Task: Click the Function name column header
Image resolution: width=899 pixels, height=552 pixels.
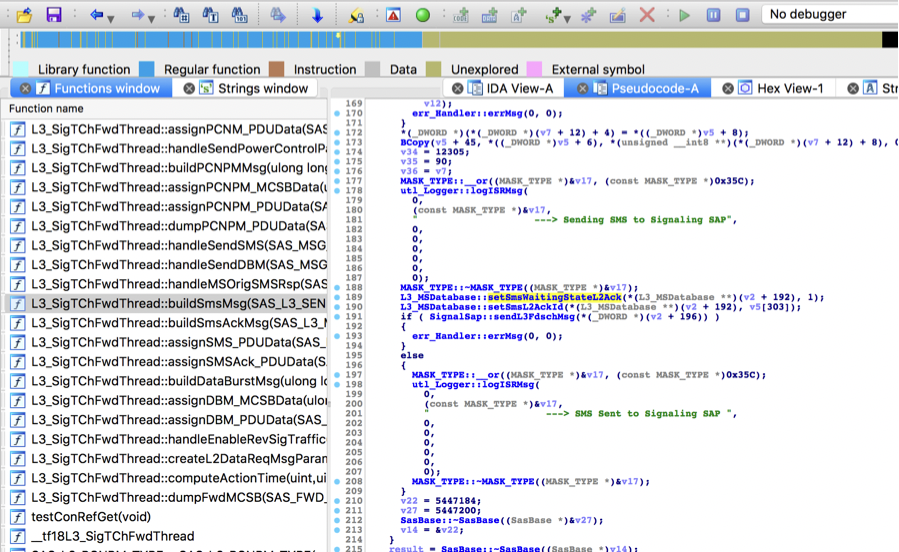Action: click(x=47, y=108)
